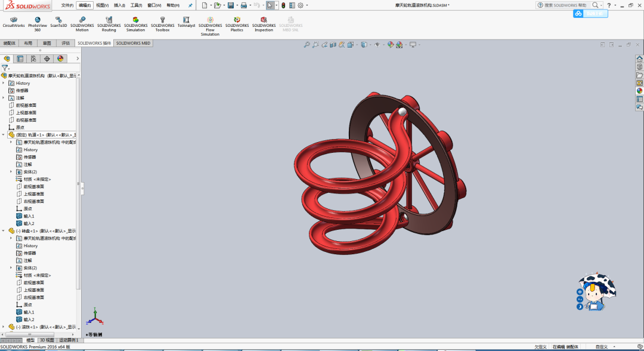Click the PropertyManager tab in the feature panel
644x351 pixels.
point(20,59)
